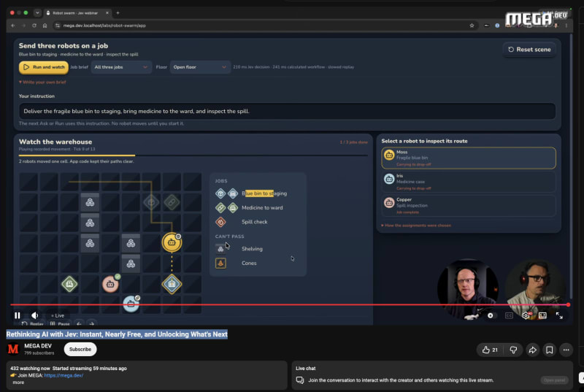
Task: Click the warehouse replay progress bar
Action: (x=193, y=155)
